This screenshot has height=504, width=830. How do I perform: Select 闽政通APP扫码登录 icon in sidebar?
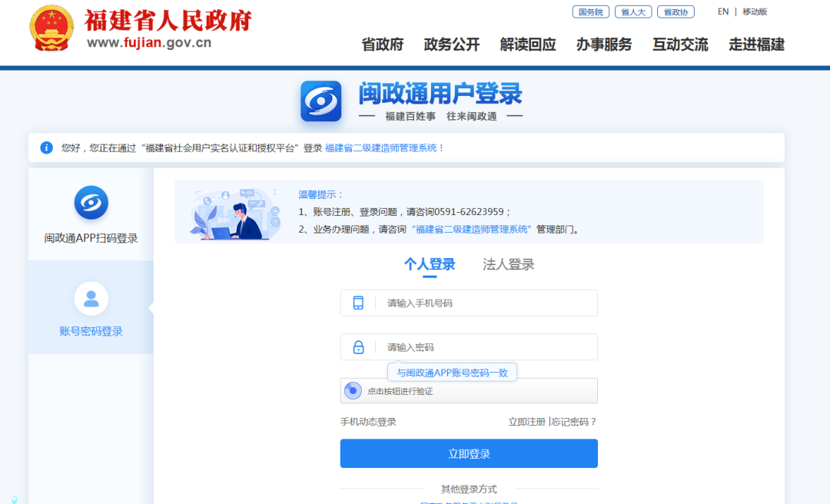(91, 203)
